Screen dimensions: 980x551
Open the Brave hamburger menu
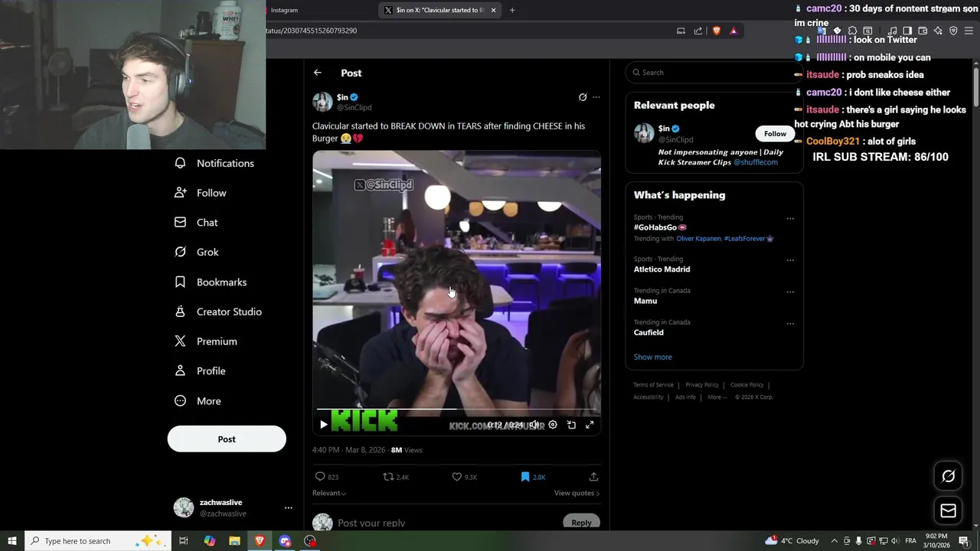click(x=969, y=31)
